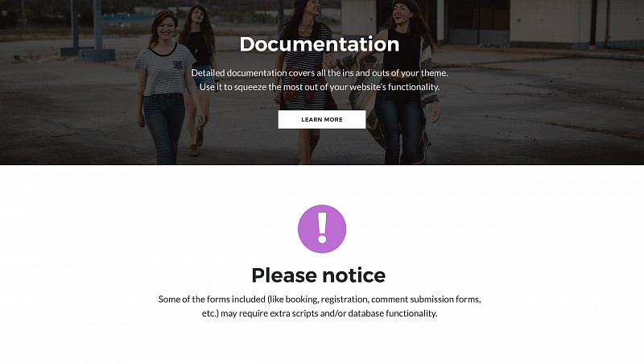Click the 'Detailed documentation covers all' text line

coord(320,72)
